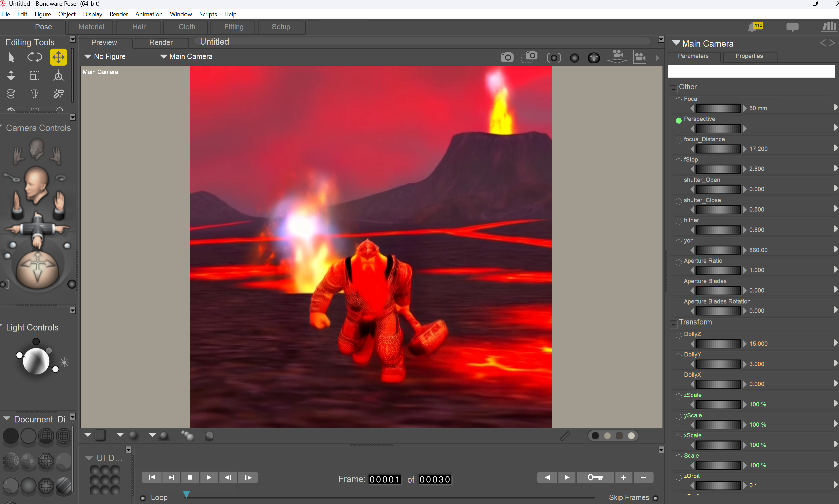Click the light control globe

point(35,361)
